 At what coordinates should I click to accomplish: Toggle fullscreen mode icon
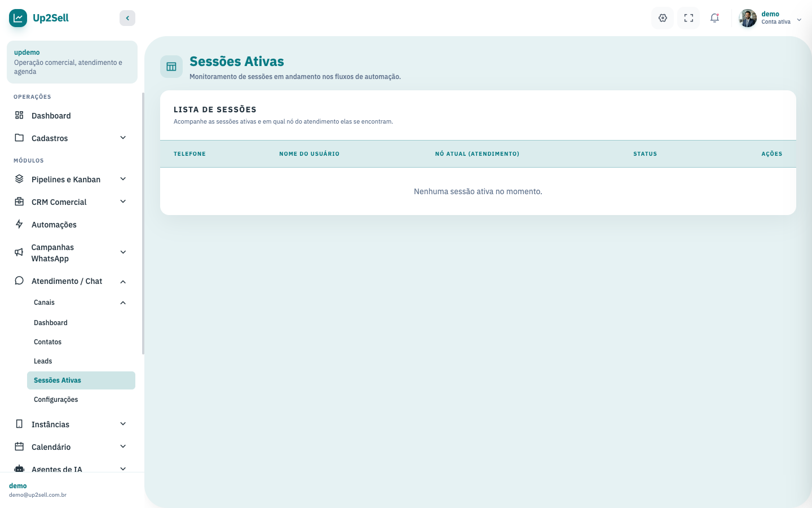[689, 18]
